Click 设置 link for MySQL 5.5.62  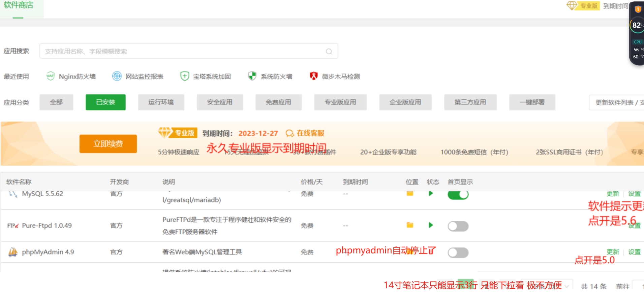pos(634,194)
